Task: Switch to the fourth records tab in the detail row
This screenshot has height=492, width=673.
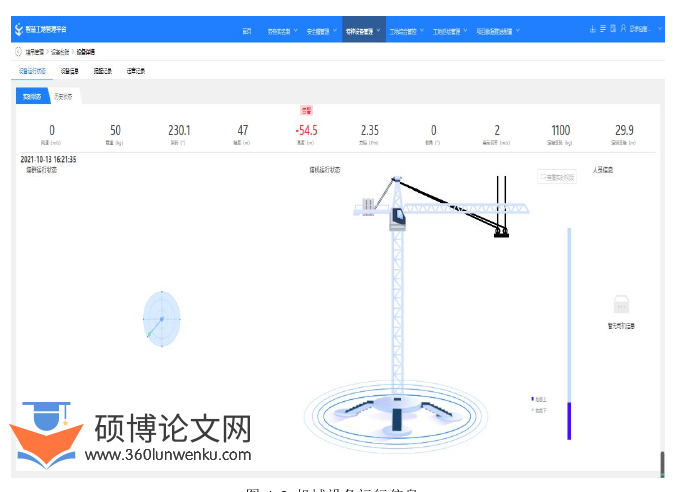Action: click(136, 71)
